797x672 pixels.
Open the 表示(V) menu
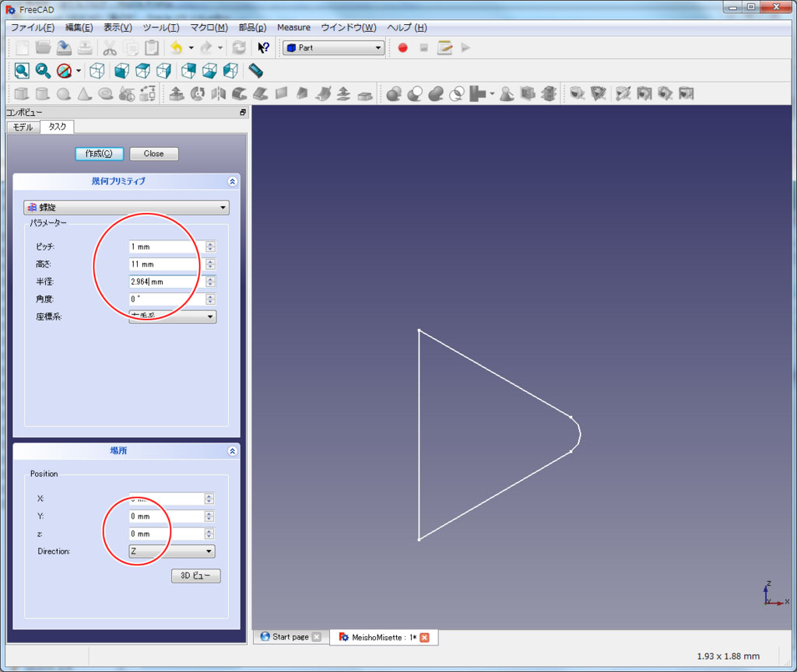tap(118, 27)
